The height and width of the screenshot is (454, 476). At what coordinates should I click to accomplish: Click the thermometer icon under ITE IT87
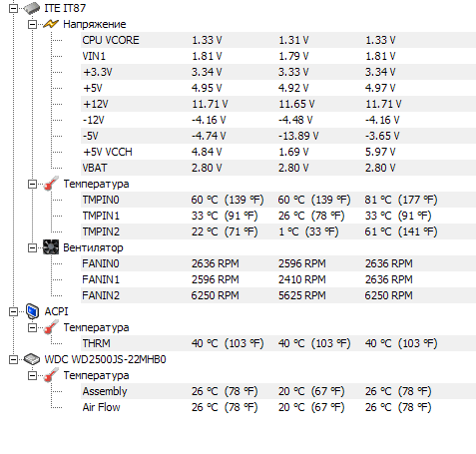point(51,184)
